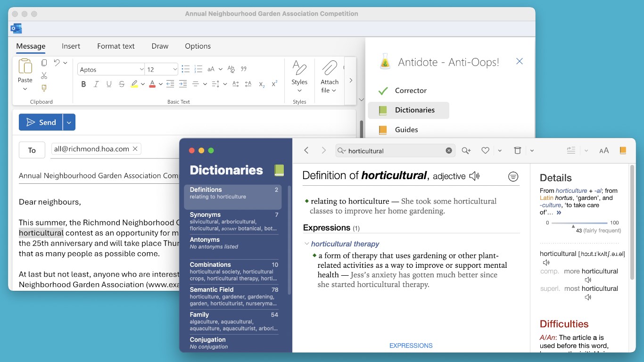Attach a file via the paperclip icon
The image size is (644, 362).
[x=330, y=68]
